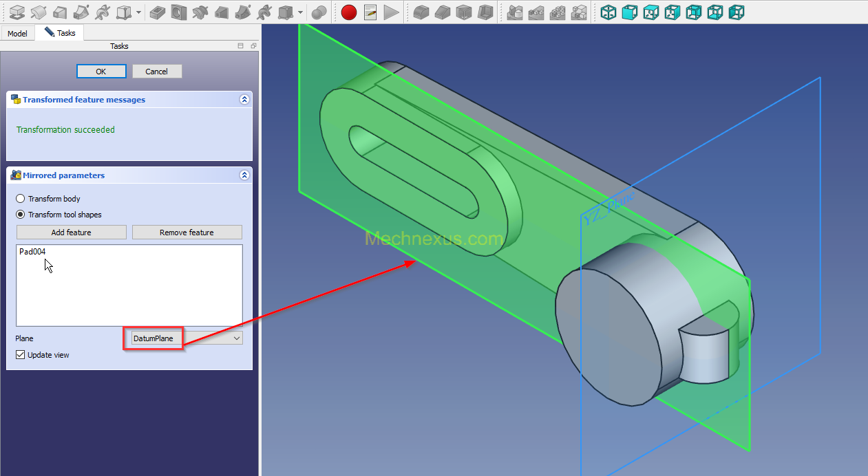Click the Transformation succeeded message
The image size is (868, 476).
(65, 129)
